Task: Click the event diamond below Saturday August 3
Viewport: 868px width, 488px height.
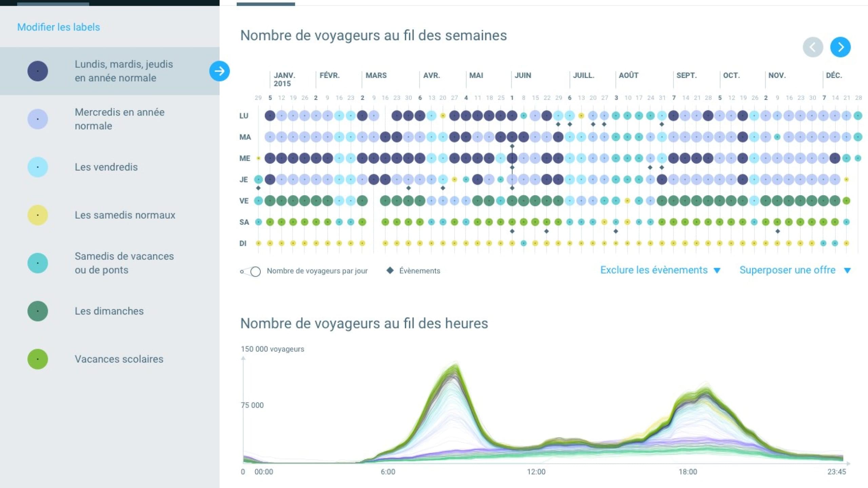Action: (x=616, y=231)
